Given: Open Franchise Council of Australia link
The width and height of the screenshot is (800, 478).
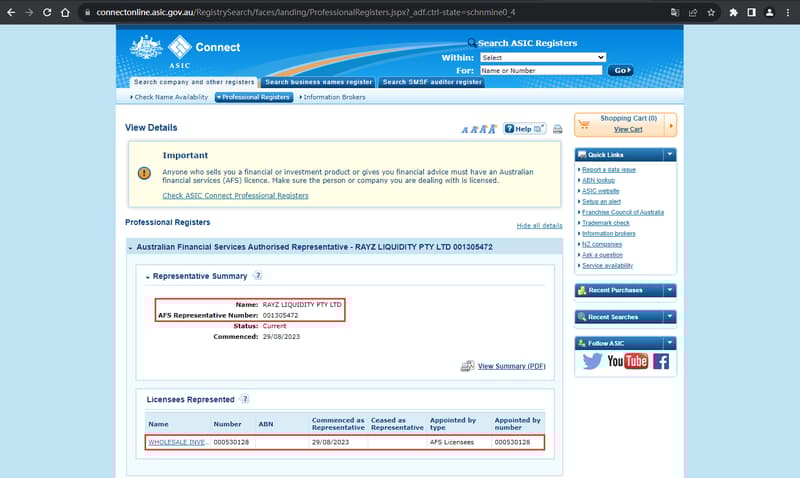Looking at the screenshot, I should coord(623,212).
